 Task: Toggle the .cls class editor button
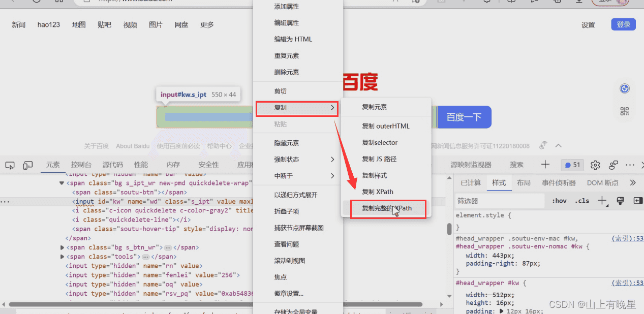(x=582, y=201)
